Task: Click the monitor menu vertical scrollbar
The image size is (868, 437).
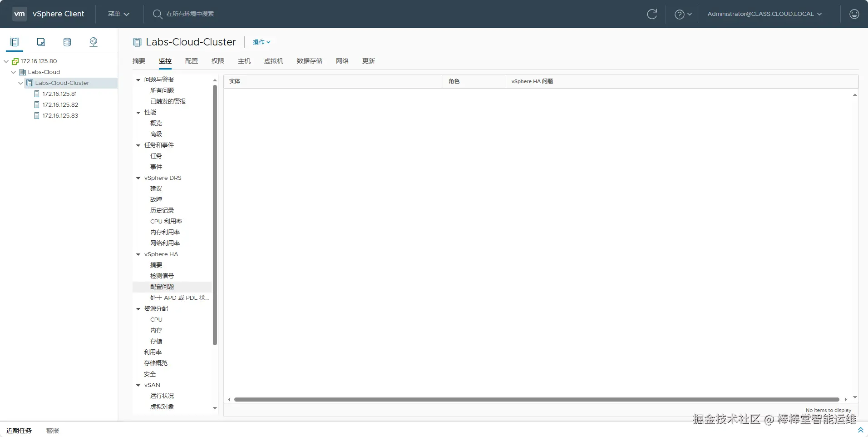Action: [215, 215]
